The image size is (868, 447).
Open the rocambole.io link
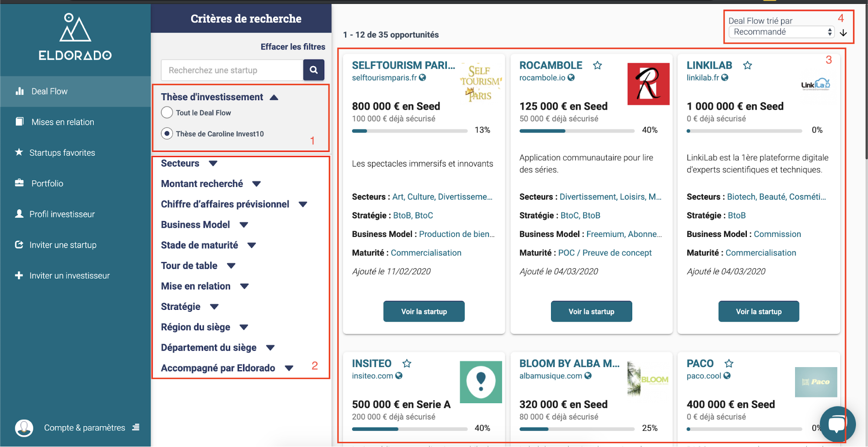542,78
